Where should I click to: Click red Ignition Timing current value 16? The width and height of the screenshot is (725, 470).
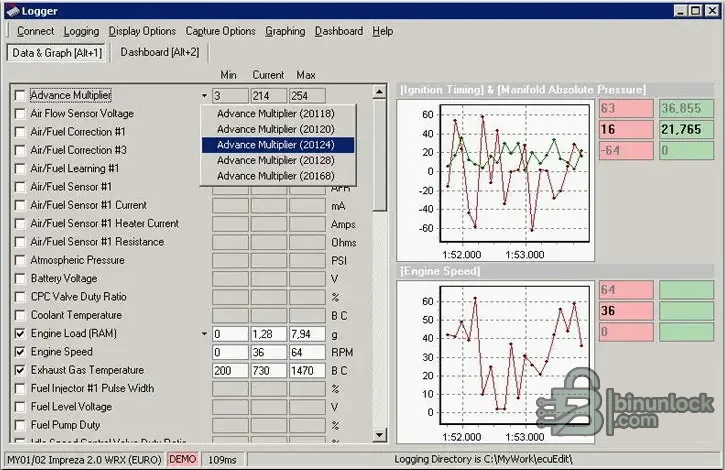coord(626,130)
